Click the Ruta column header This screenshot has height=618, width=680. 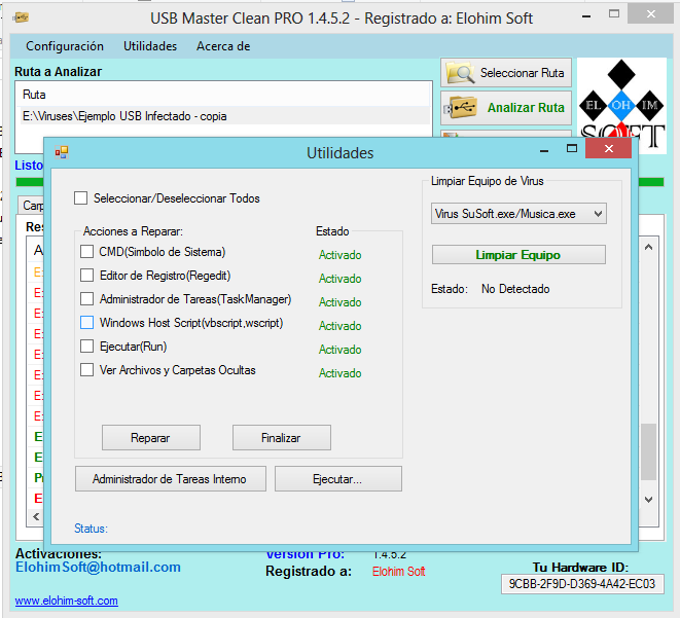224,95
